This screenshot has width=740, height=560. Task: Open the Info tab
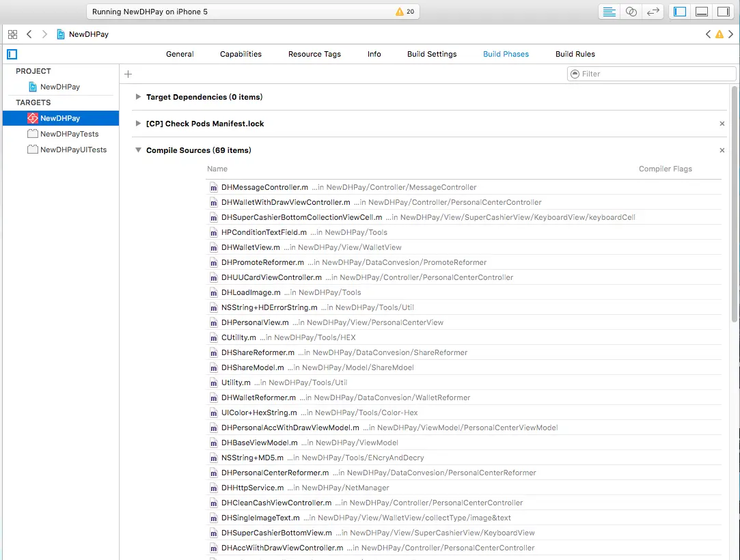pos(374,54)
